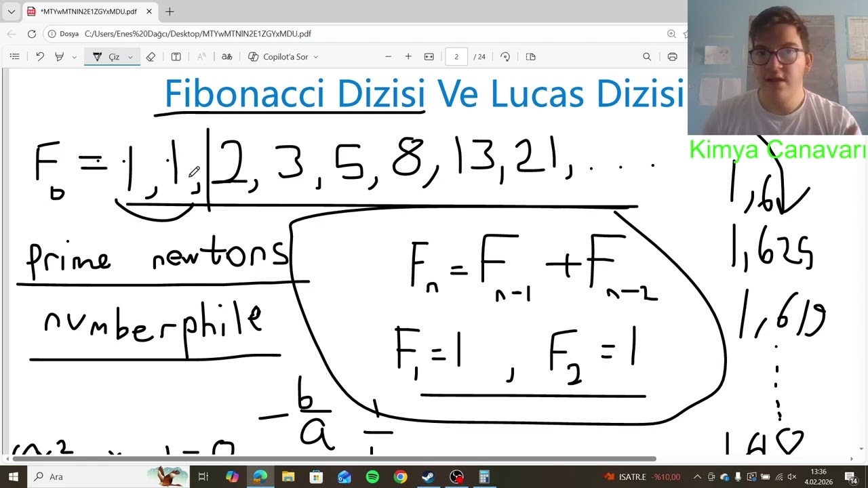
Task: Toggle page view layout
Action: [531, 57]
